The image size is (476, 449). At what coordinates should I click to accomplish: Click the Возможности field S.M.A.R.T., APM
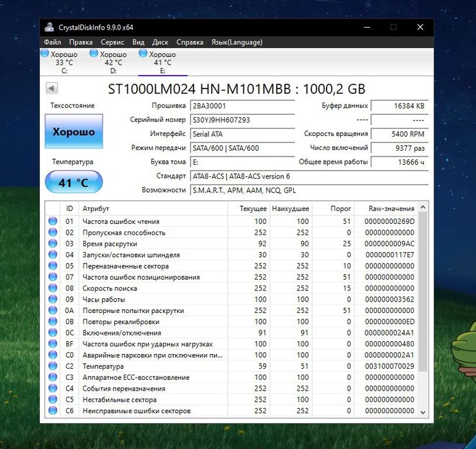point(309,191)
